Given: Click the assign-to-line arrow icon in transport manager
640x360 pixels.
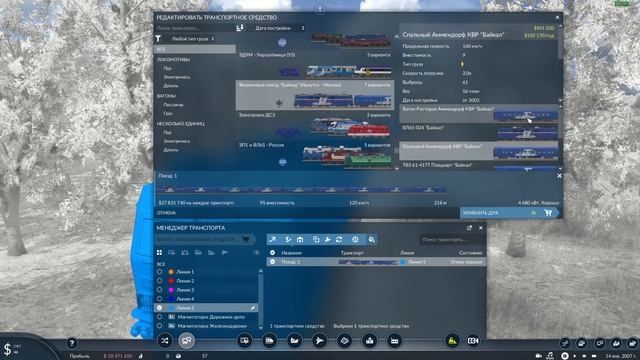Looking at the screenshot, I should click(x=273, y=240).
